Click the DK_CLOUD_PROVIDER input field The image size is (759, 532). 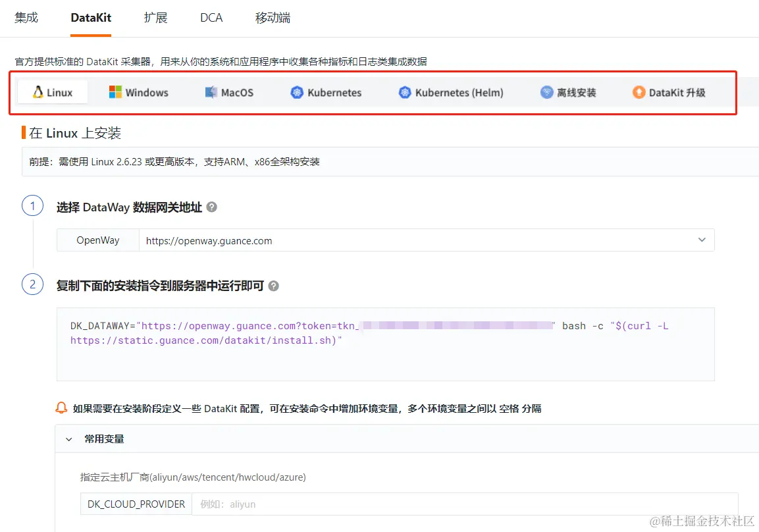coord(465,504)
